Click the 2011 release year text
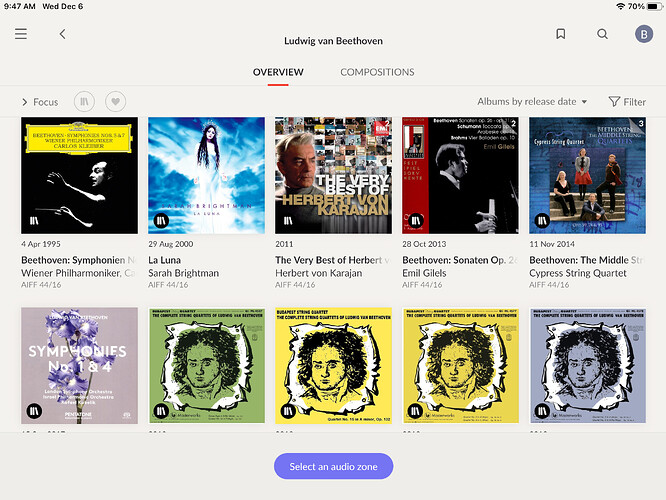 click(x=284, y=244)
